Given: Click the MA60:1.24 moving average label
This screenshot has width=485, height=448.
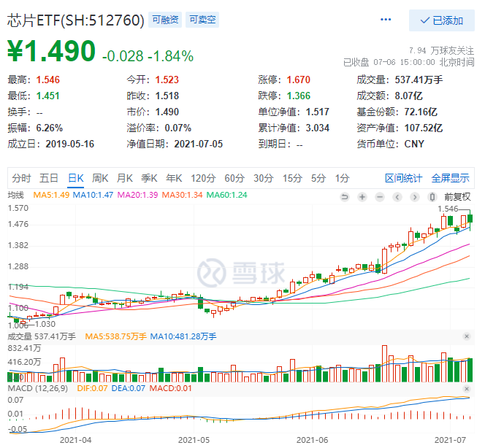Looking at the screenshot, I should point(226,195).
